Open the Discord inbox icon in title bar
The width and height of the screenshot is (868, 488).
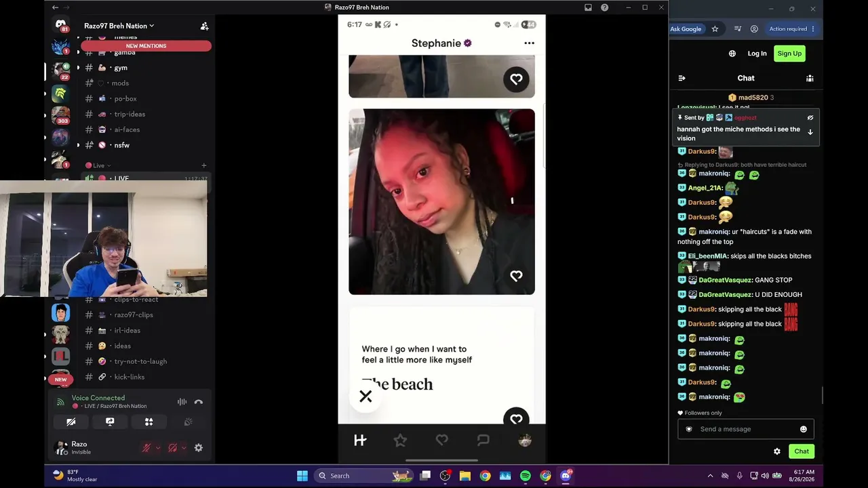pyautogui.click(x=588, y=7)
